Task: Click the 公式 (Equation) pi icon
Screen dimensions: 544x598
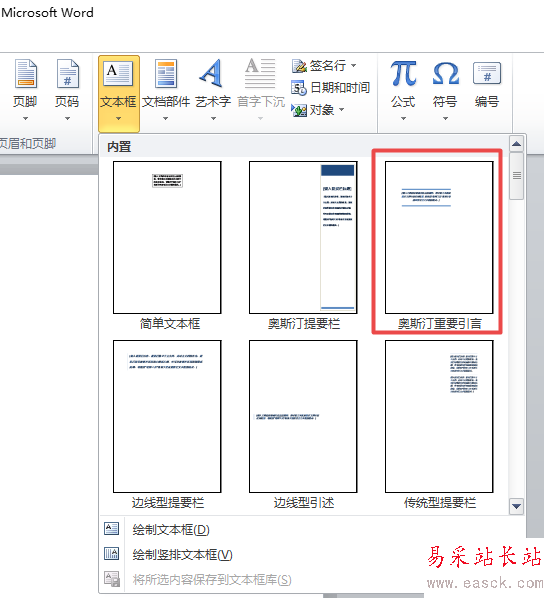Action: [403, 73]
